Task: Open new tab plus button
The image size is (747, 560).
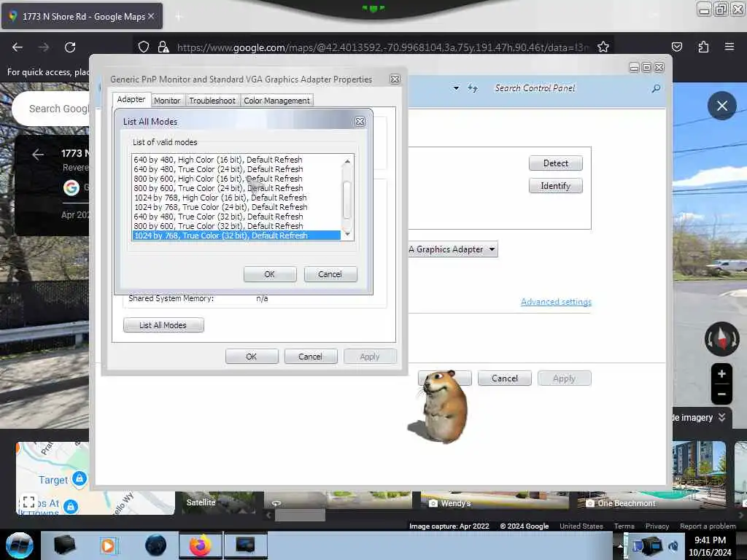Action: [x=179, y=17]
